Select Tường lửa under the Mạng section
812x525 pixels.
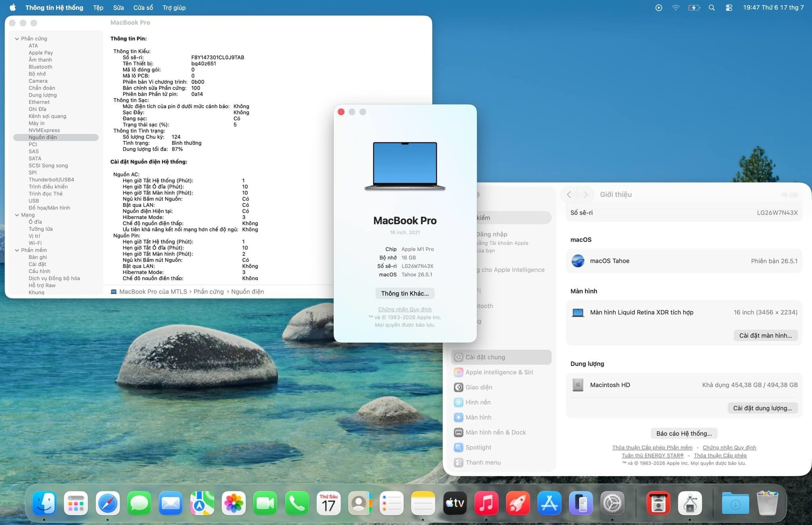tap(40, 229)
